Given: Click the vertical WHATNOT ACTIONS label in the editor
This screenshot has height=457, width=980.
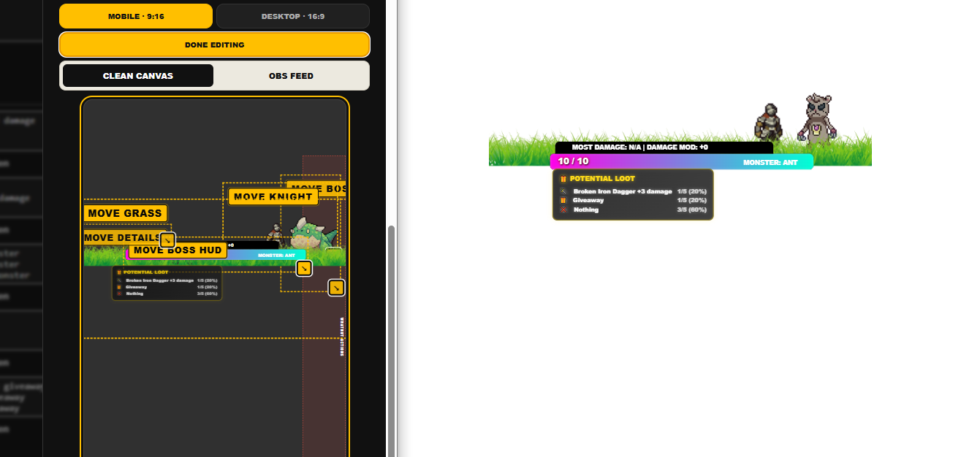Looking at the screenshot, I should pyautogui.click(x=341, y=337).
